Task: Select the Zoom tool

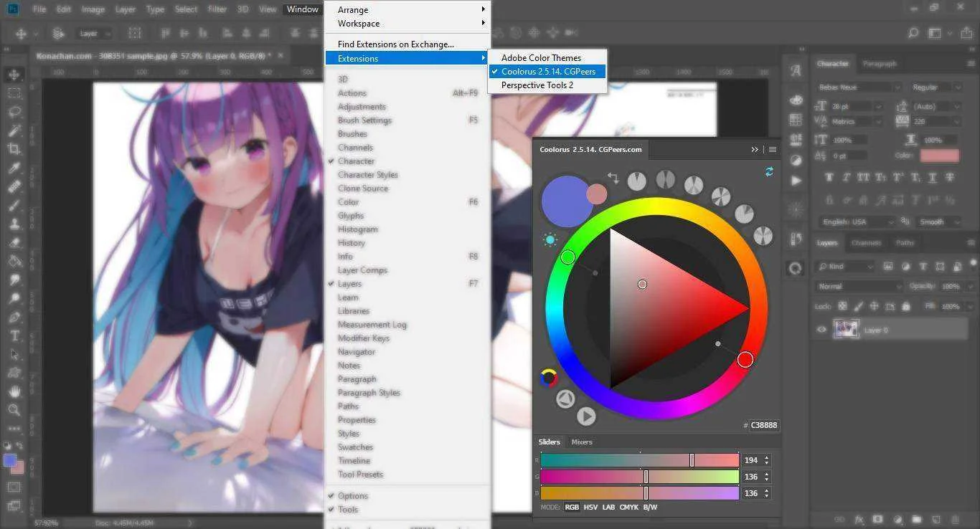Action: pyautogui.click(x=14, y=410)
